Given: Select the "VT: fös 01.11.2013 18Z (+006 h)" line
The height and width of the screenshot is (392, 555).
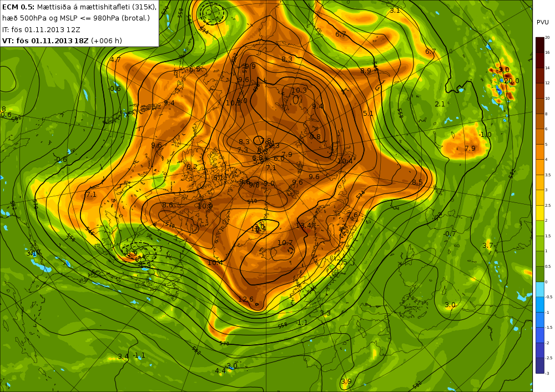Looking at the screenshot, I should coord(62,40).
